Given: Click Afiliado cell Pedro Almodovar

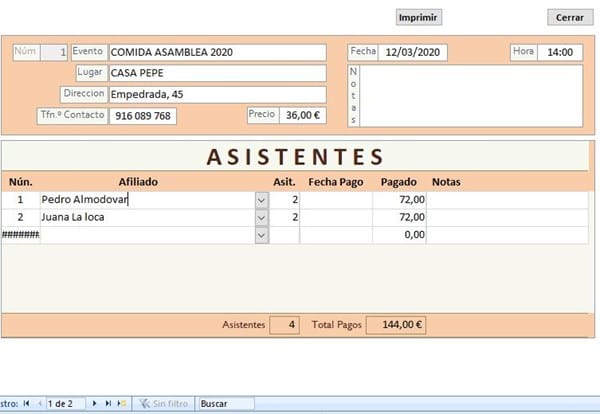Looking at the screenshot, I should click(148, 200).
